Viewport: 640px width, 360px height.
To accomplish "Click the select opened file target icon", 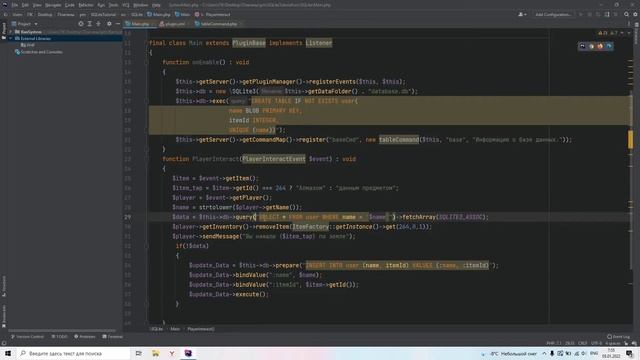I will (81, 24).
